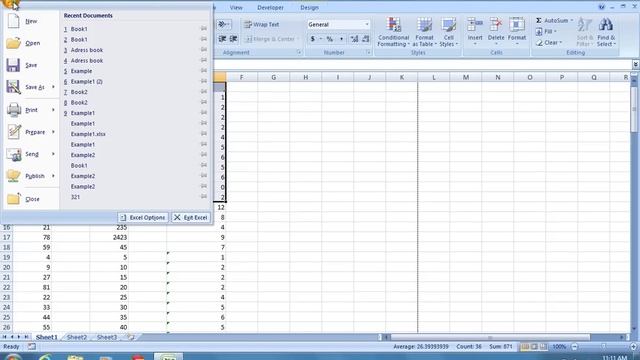
Task: Pin the Example1 (2) recent document
Action: [204, 81]
